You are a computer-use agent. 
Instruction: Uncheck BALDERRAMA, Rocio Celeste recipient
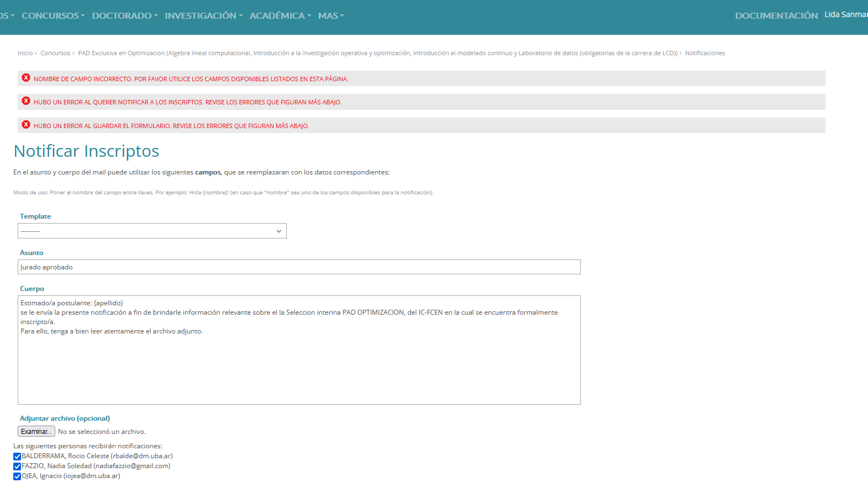click(x=17, y=457)
